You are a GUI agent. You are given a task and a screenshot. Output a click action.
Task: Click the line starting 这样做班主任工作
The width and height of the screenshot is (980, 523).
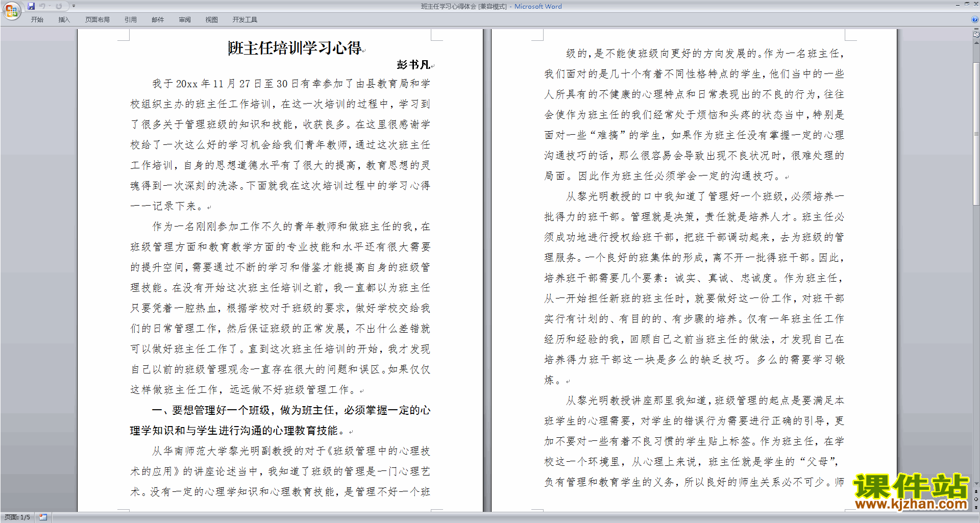point(243,390)
